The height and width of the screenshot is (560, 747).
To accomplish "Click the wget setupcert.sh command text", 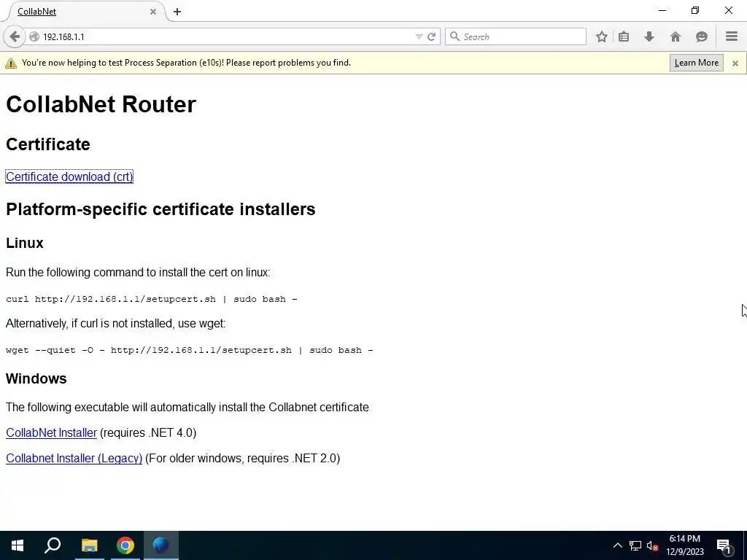I will tap(190, 350).
